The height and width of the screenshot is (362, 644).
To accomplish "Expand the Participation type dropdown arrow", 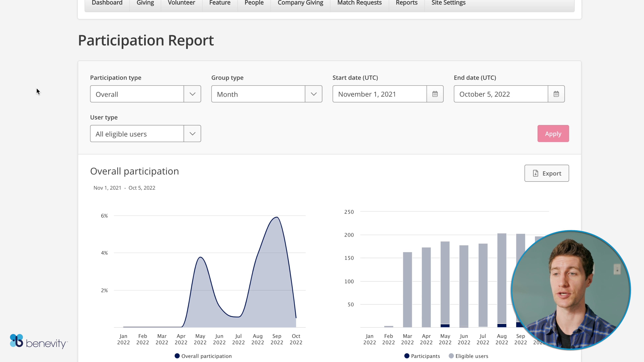I will point(192,94).
